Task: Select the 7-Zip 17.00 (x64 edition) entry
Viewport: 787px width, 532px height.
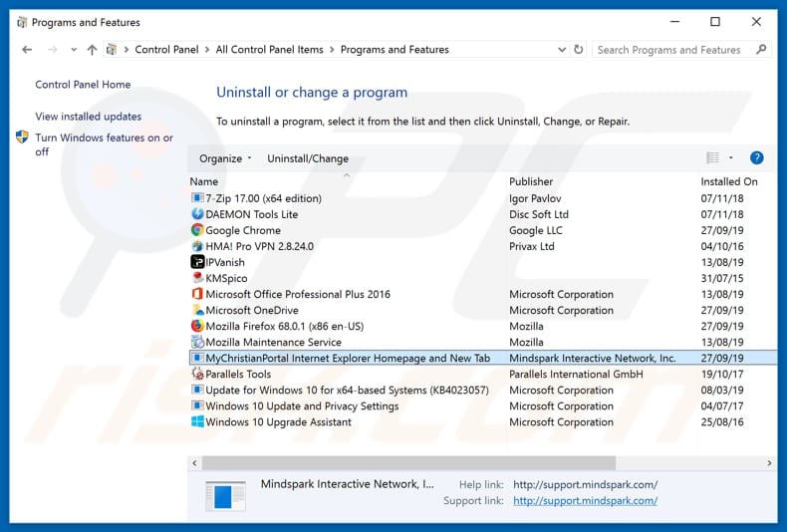Action: coord(482,198)
